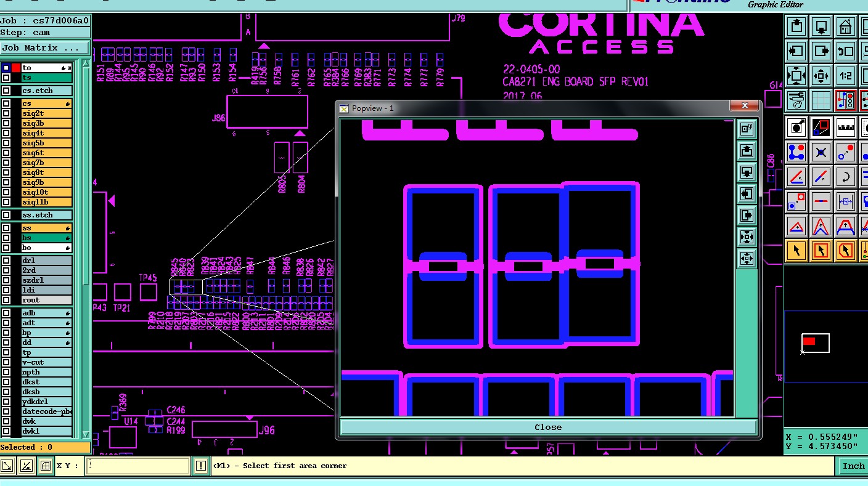
Task: Select the red-blue angle line tool
Action: (x=796, y=177)
